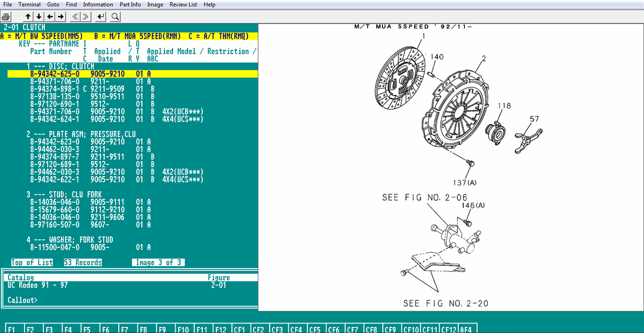Click the double left chevron button
Screen dimensions: 644x333
(x=75, y=17)
